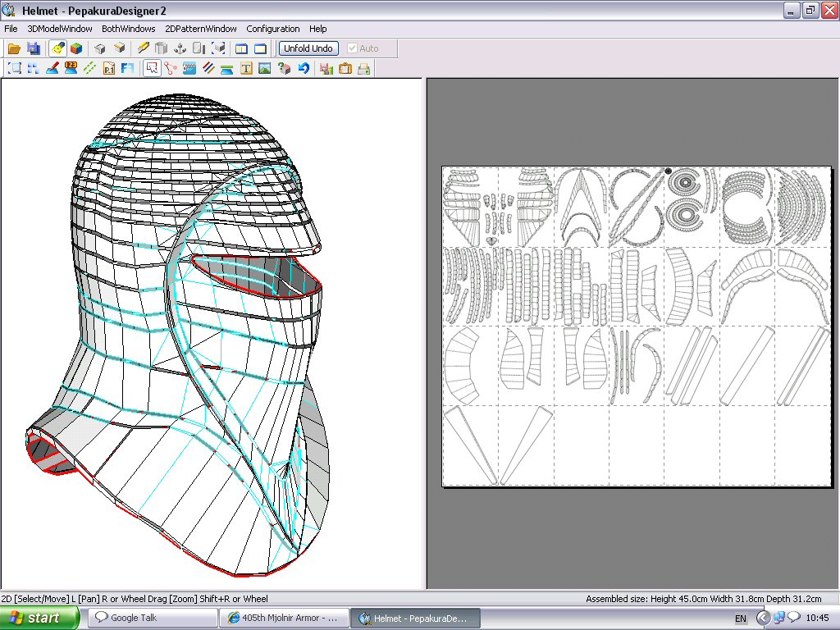Image resolution: width=840 pixels, height=630 pixels.
Task: Click the network computers tray icon
Action: [778, 619]
